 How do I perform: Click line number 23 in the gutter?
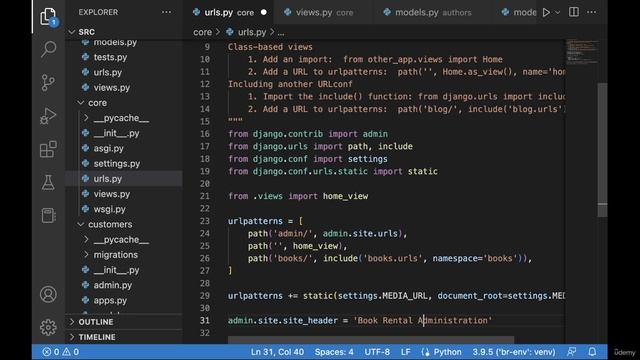click(x=205, y=221)
